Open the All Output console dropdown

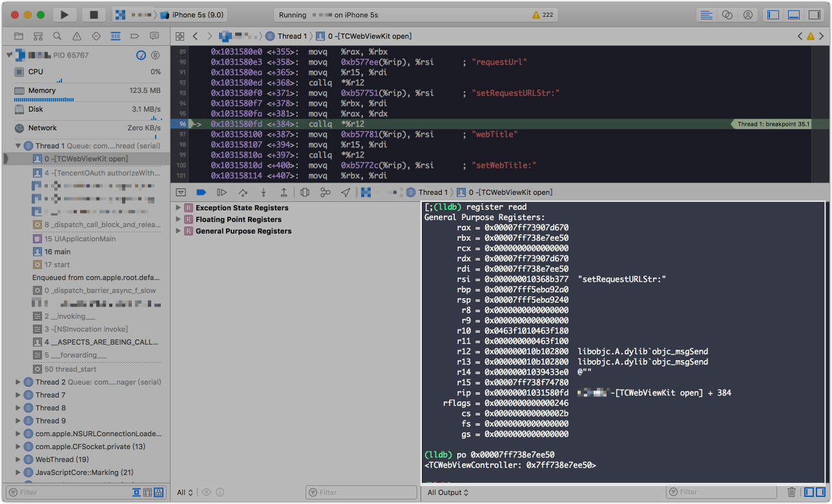446,492
